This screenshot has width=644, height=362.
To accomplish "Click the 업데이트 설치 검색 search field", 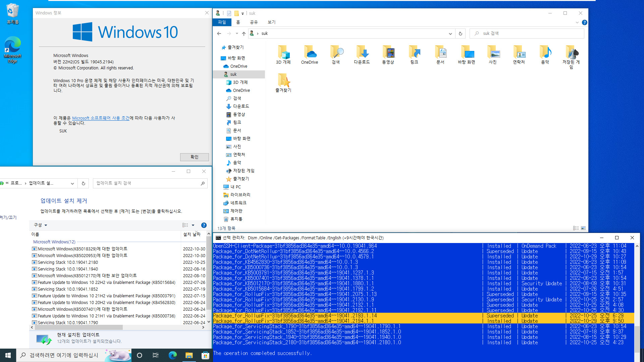I will 150,183.
